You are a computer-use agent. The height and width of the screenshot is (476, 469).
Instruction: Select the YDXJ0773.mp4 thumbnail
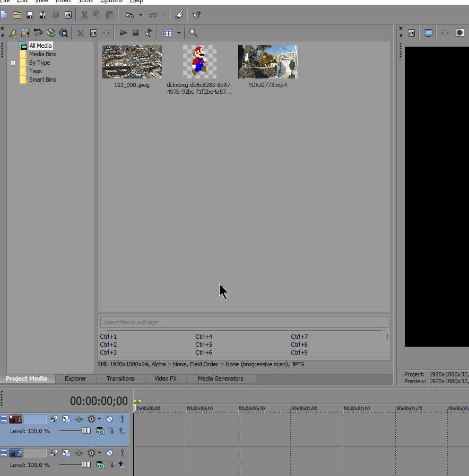click(267, 61)
